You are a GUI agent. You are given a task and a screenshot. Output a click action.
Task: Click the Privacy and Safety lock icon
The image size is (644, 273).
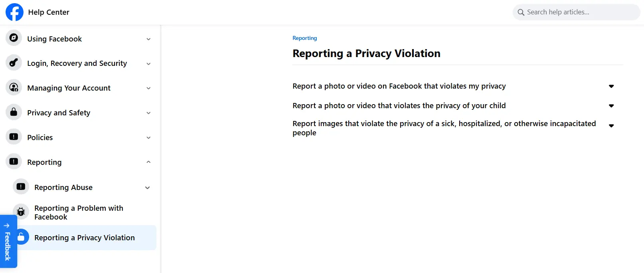click(x=14, y=112)
